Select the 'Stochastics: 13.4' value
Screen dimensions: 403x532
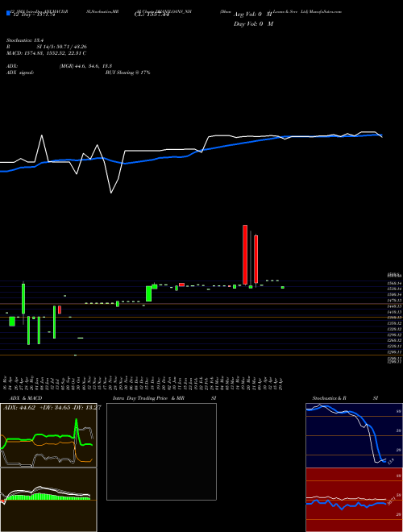coord(25,40)
